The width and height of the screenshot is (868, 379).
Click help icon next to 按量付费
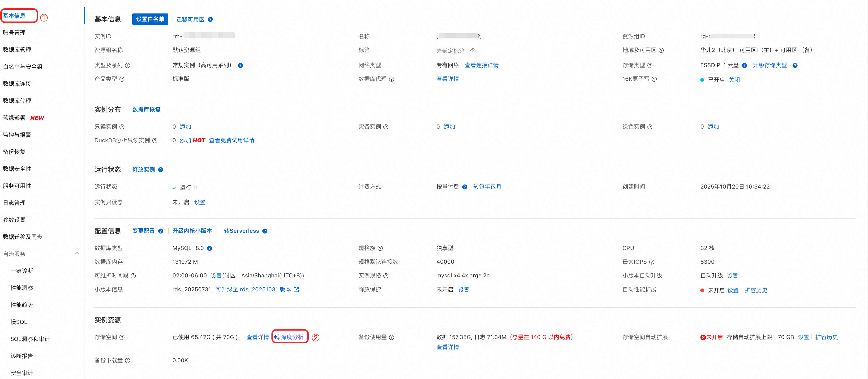pos(465,187)
